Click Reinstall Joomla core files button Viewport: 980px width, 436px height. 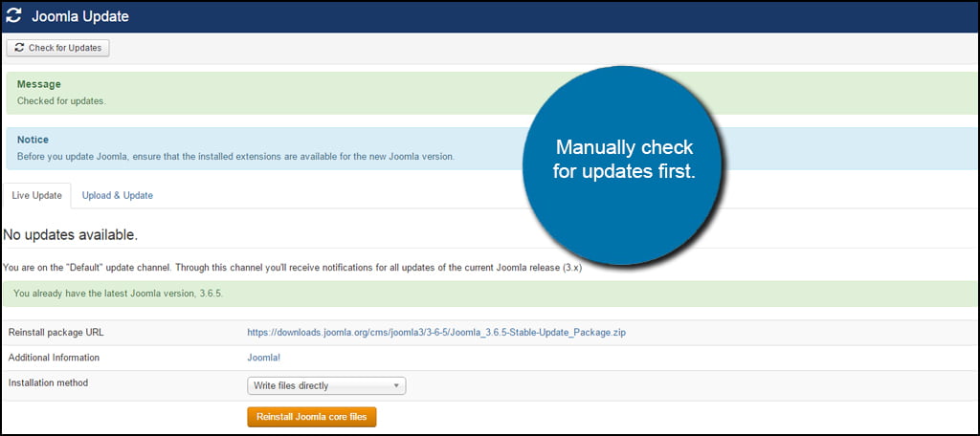[x=312, y=417]
